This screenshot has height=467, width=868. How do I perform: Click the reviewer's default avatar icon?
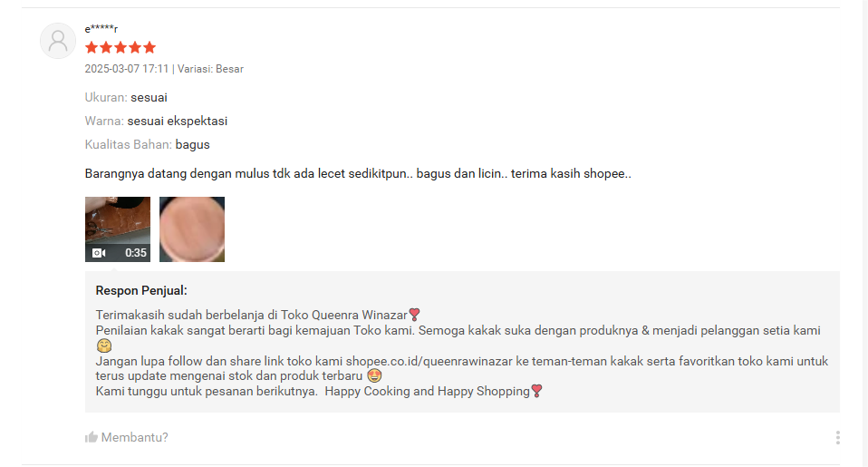(x=58, y=41)
